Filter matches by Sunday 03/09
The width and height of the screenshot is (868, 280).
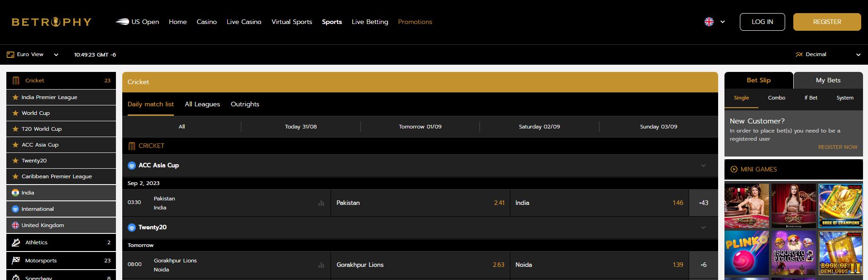pyautogui.click(x=659, y=127)
